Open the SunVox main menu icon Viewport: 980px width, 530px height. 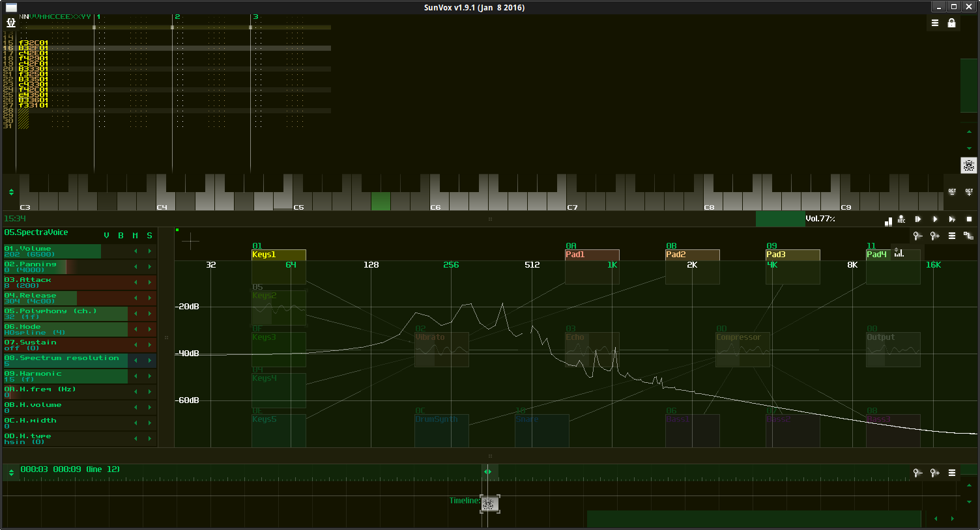point(10,22)
